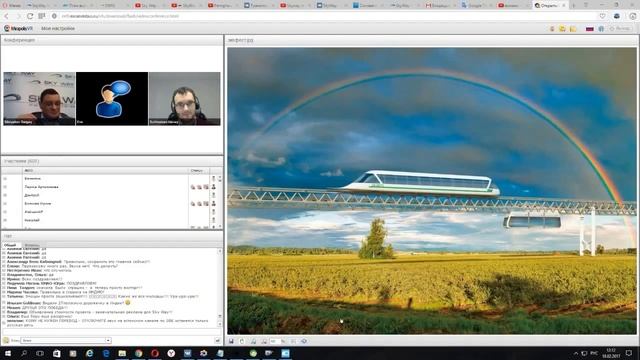
Task: Click the send message button in chat
Action: [x=217, y=340]
